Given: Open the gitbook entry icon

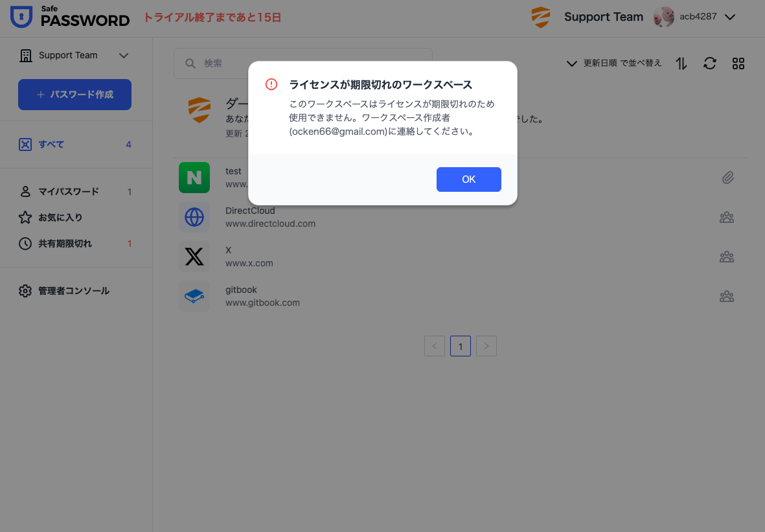Looking at the screenshot, I should pos(194,296).
